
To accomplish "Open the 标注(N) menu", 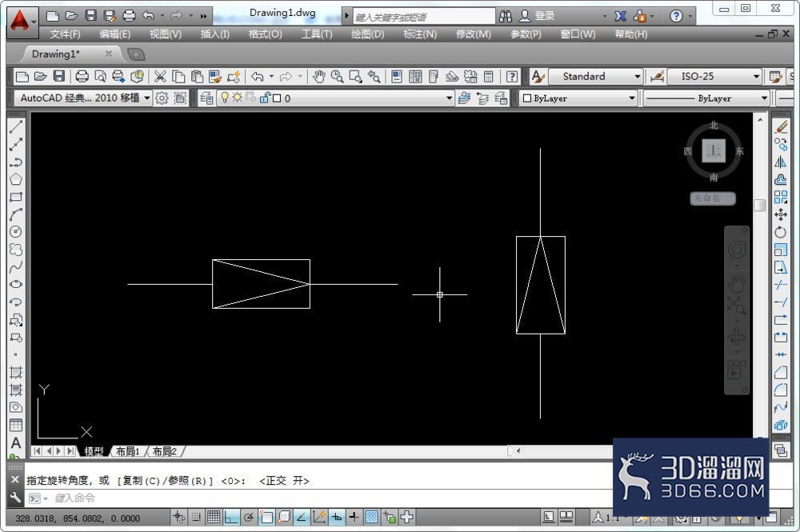I will [420, 34].
